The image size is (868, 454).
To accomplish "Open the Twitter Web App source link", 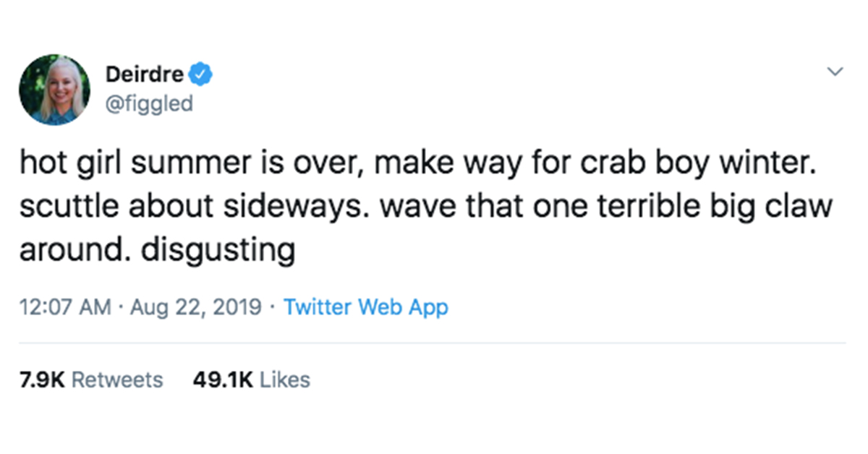I will (366, 307).
